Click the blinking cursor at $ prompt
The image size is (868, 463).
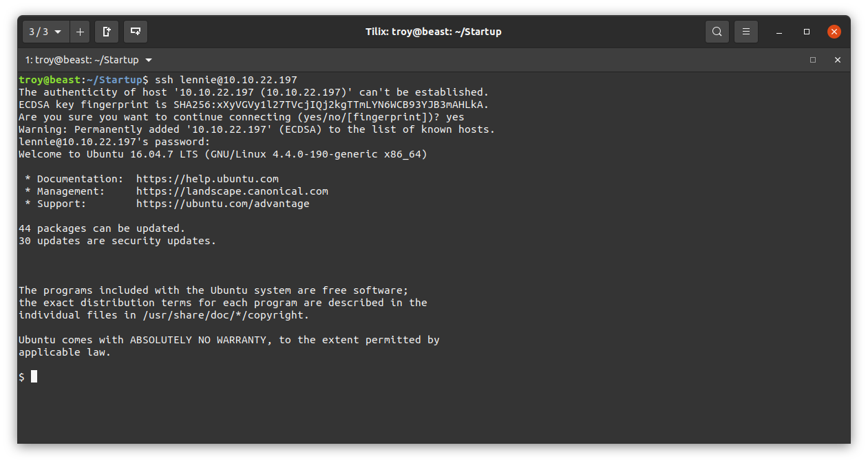click(x=34, y=376)
